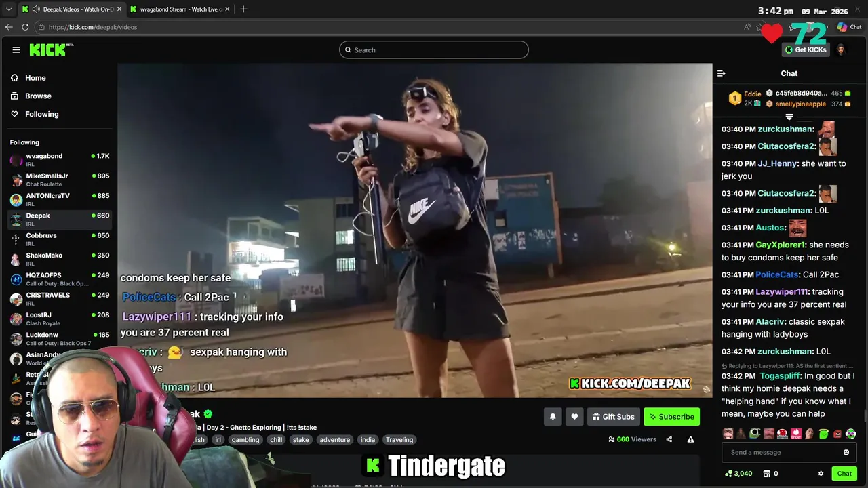
Task: Open the hamburger sidebar menu
Action: [16, 49]
